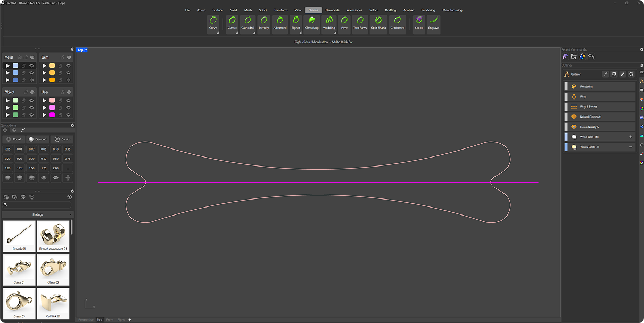The width and height of the screenshot is (644, 323).
Task: Open the Round gem shape dropdown
Action: coord(14,139)
